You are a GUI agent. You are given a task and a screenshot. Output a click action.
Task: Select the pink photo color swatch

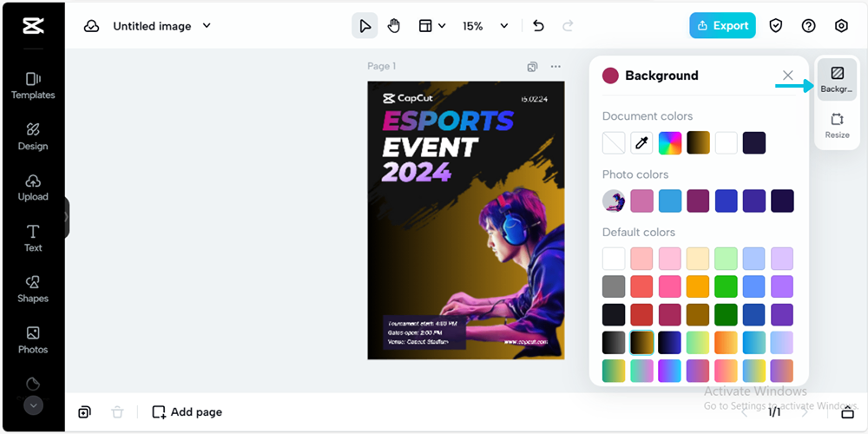coord(641,201)
